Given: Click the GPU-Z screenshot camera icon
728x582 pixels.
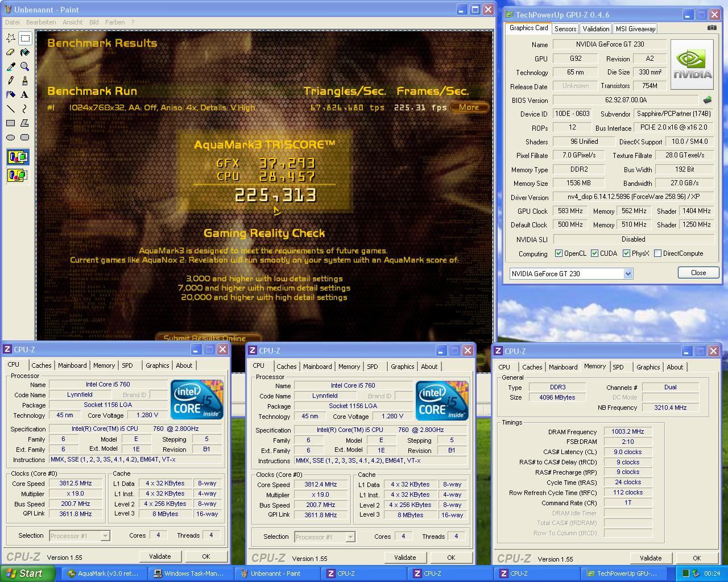Looking at the screenshot, I should [x=712, y=27].
